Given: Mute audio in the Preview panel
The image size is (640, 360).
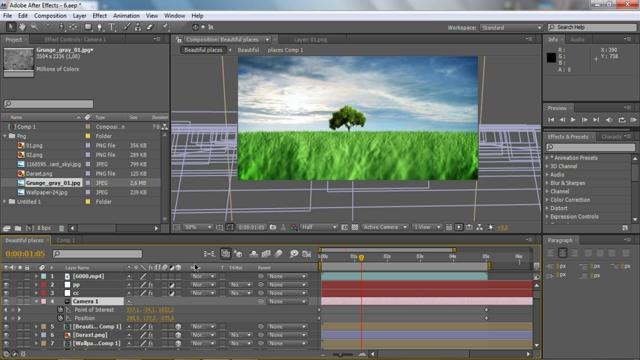Looking at the screenshot, I should (609, 120).
